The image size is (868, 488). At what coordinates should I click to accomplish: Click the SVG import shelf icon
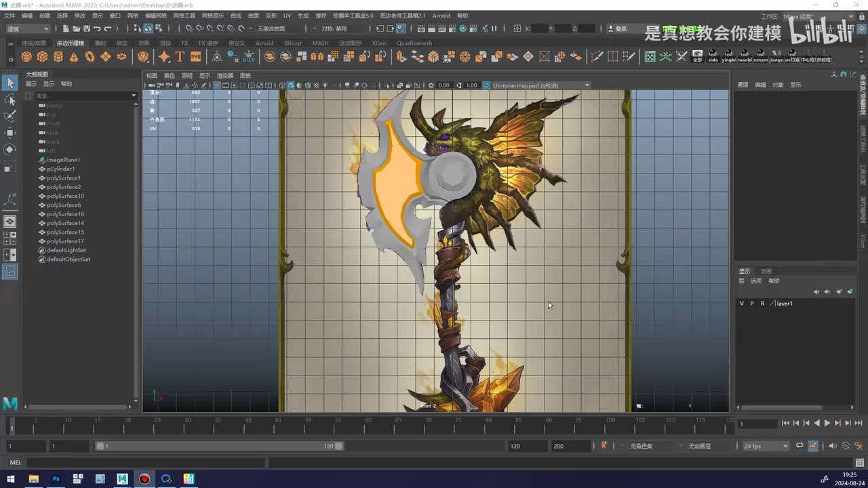(195, 57)
